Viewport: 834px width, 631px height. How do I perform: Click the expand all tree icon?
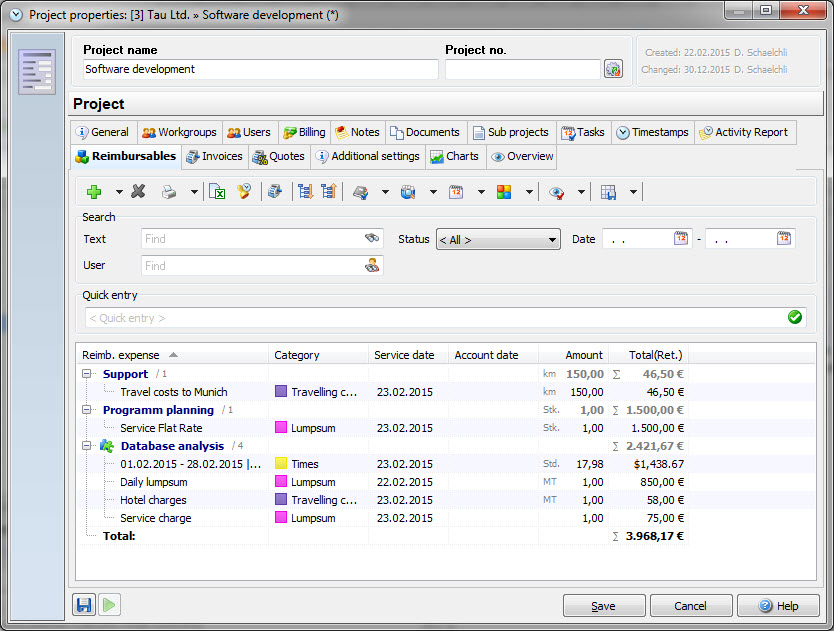tap(305, 192)
